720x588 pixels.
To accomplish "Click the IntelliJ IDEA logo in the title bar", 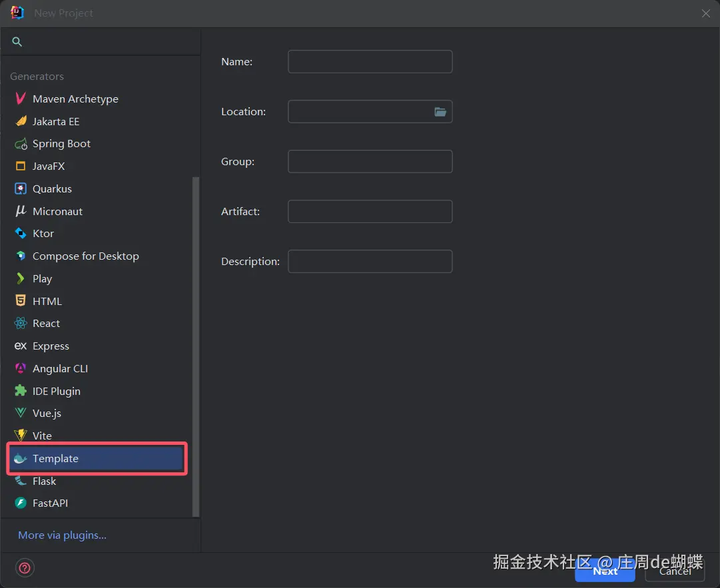I will point(17,13).
